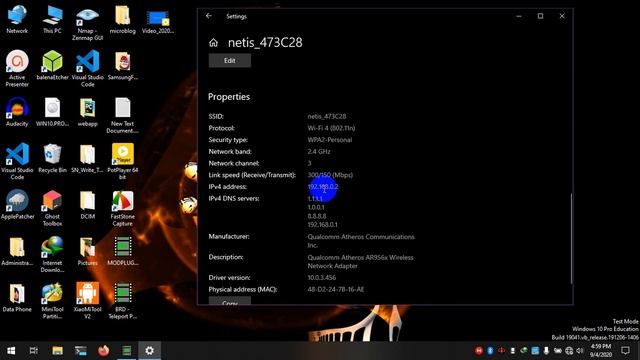The height and width of the screenshot is (360, 640).
Task: Click the Edit button under netis_473C28
Action: [230, 60]
